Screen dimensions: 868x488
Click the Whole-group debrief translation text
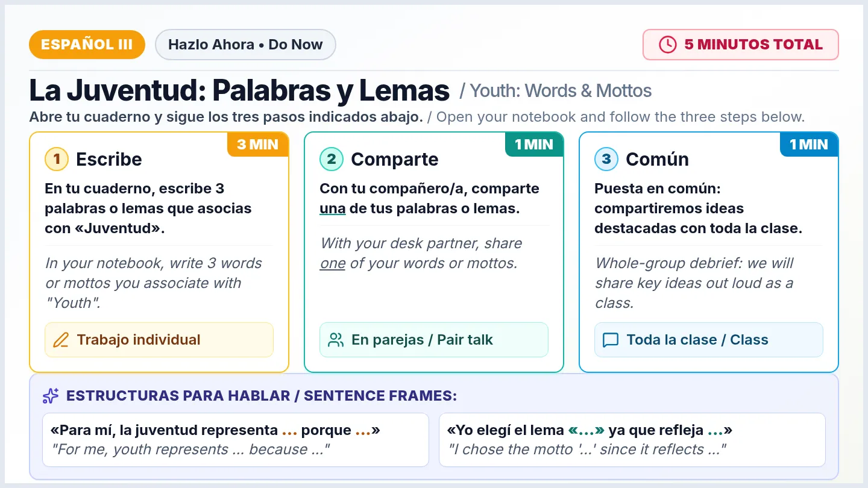click(x=694, y=283)
